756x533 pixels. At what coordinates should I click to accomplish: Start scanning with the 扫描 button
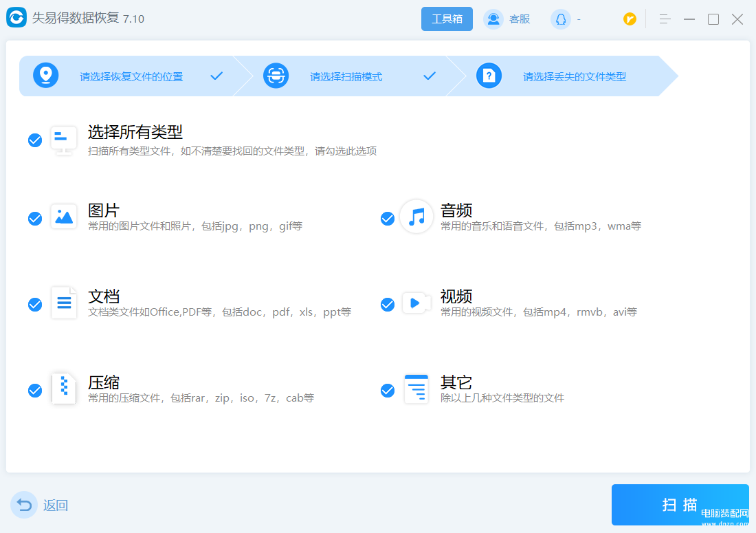click(x=679, y=505)
